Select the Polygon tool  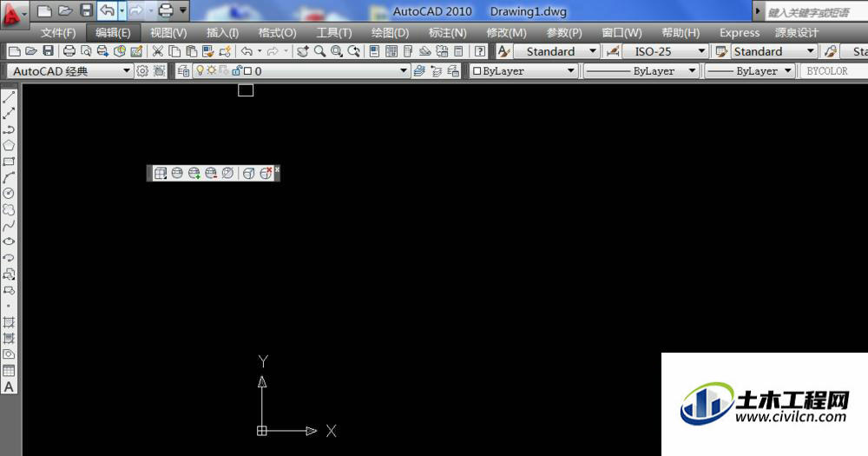(9, 146)
